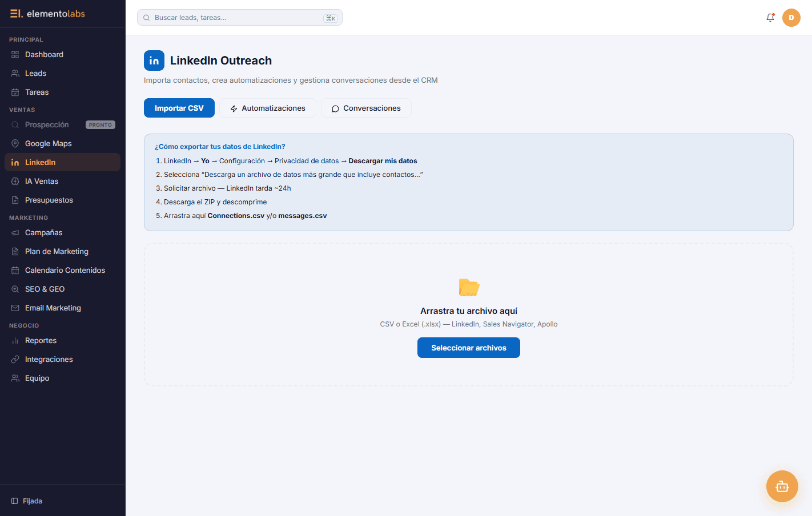Open Reportes page
The width and height of the screenshot is (812, 516).
click(63, 341)
